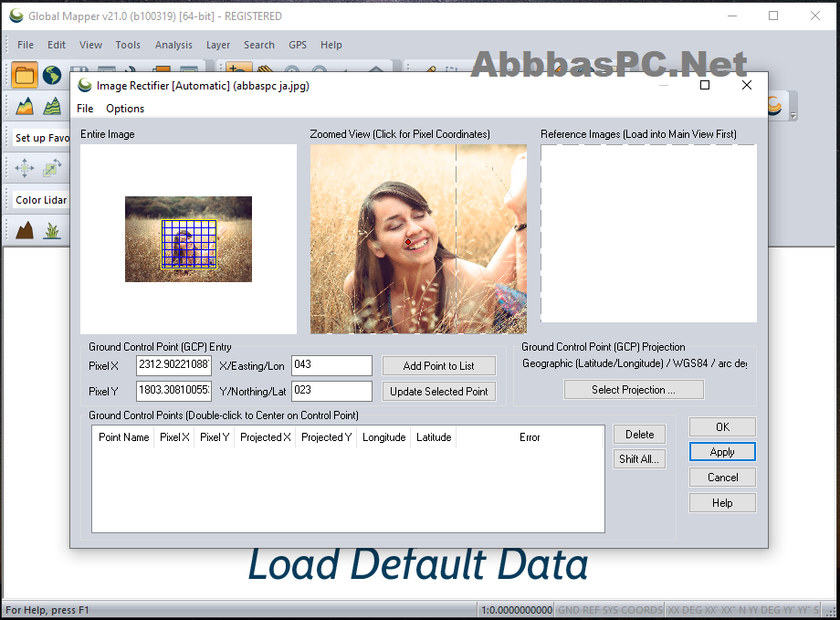840x620 pixels.
Task: Click the Longitude column header
Action: point(384,437)
